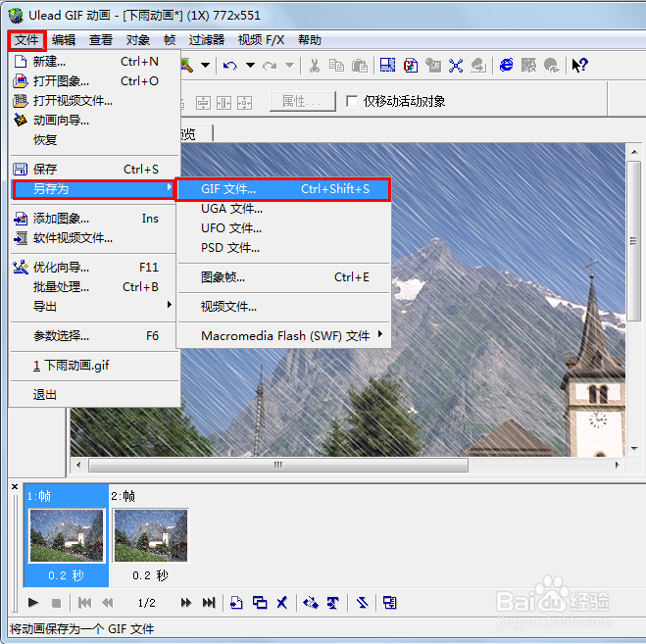This screenshot has height=644, width=646.
Task: Open 优化向导... from the menu
Action: (94, 268)
